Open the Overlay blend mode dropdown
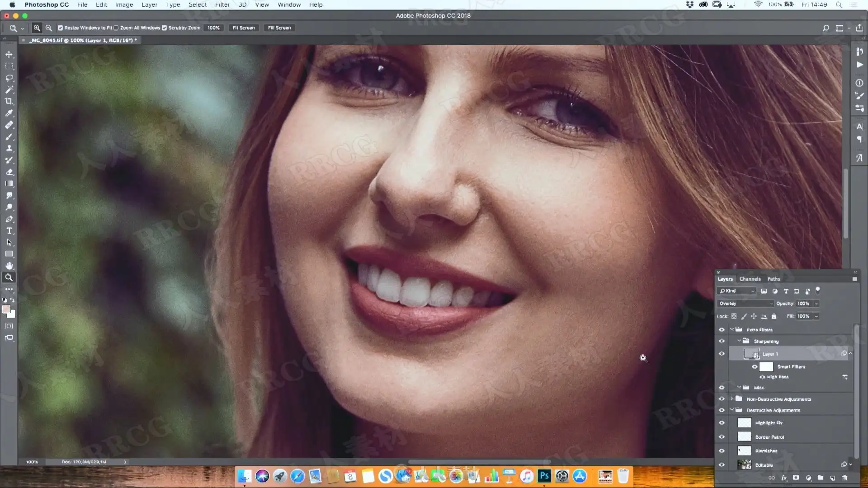868x488 pixels. pyautogui.click(x=745, y=304)
